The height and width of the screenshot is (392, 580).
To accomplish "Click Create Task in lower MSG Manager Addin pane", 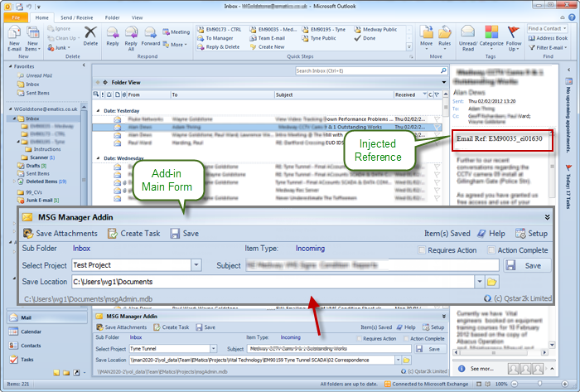I will [x=172, y=327].
